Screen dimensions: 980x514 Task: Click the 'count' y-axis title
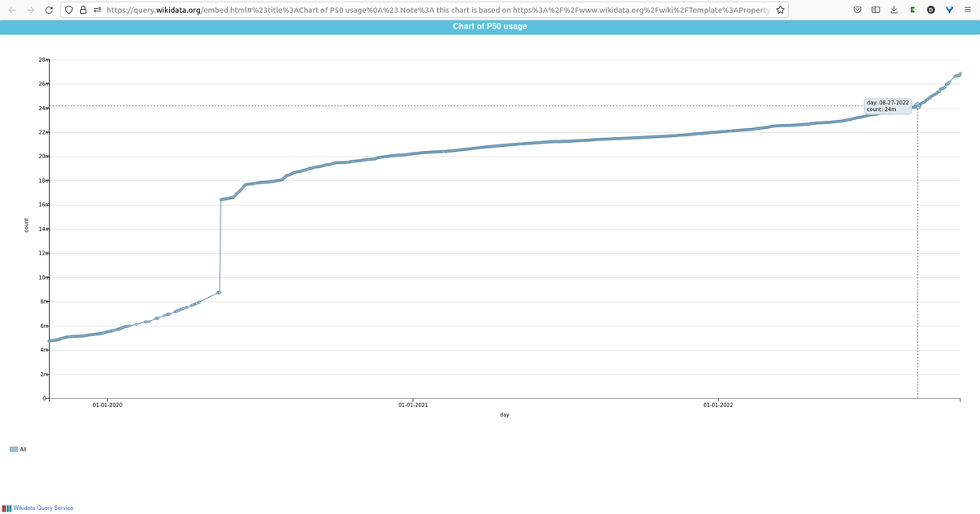(25, 226)
